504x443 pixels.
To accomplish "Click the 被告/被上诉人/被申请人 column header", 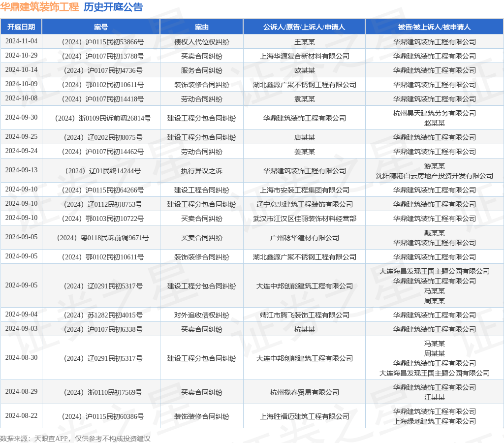I will point(434,27).
